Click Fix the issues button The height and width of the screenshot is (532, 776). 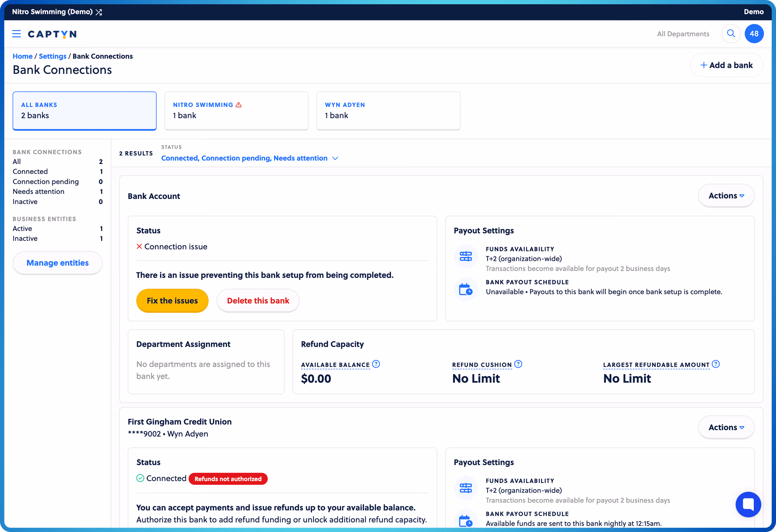point(172,301)
